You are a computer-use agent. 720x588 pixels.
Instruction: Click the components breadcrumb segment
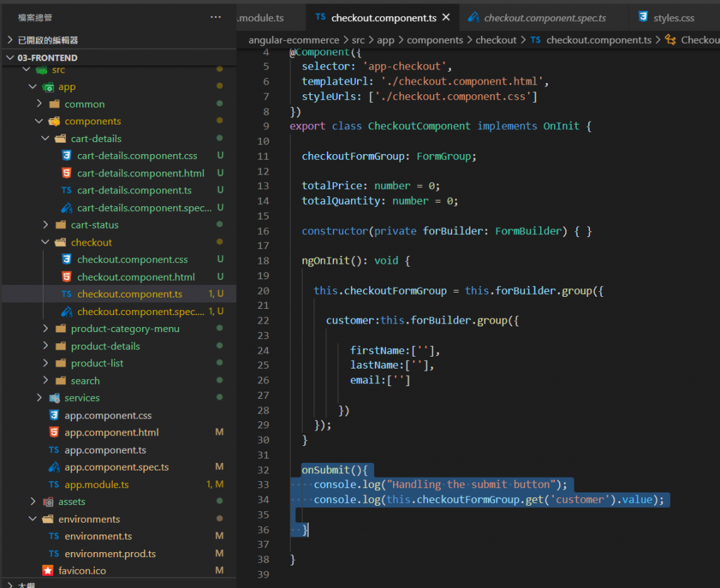point(435,40)
